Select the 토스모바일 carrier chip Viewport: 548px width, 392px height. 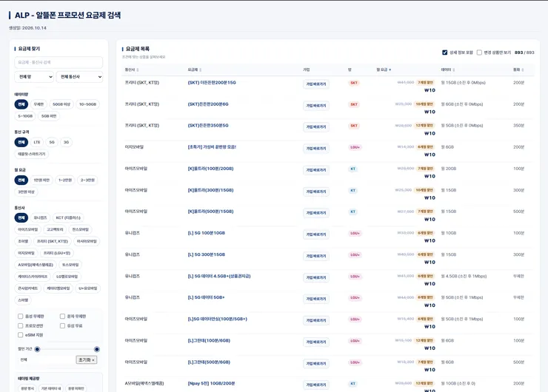70,265
